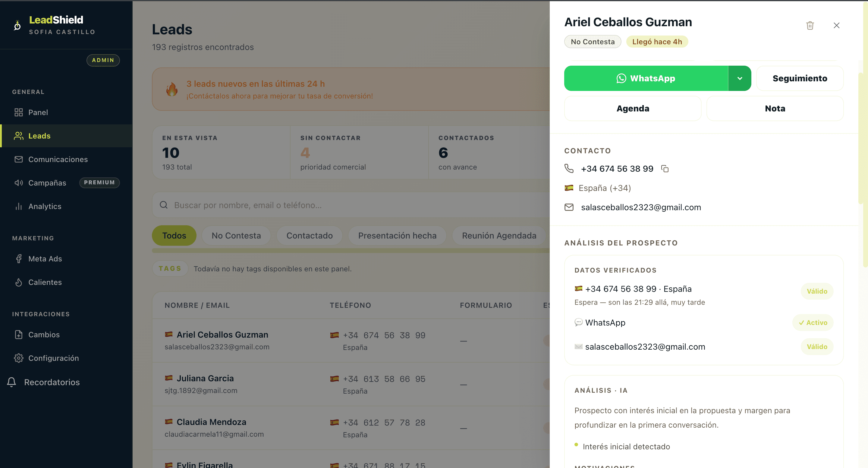
Task: Click the Seguimiento button
Action: (800, 78)
